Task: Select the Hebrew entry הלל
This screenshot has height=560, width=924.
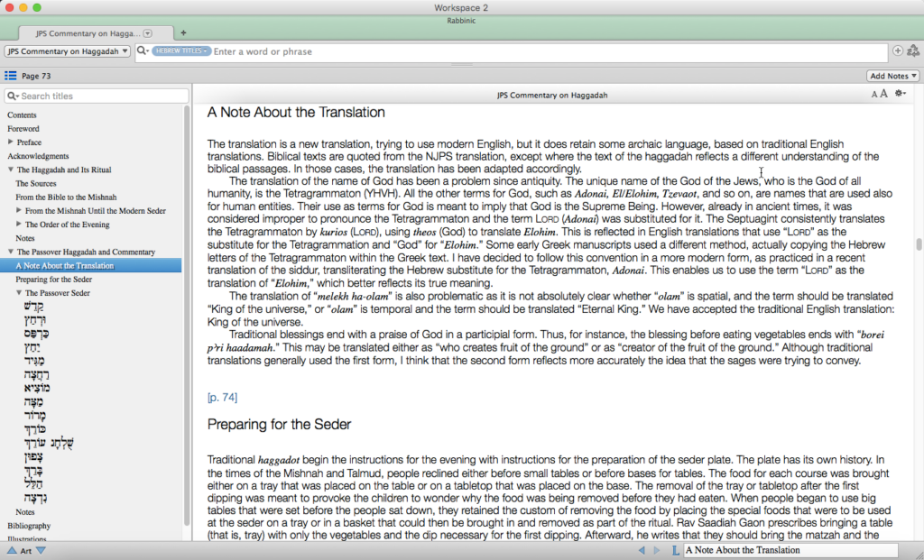Action: coord(33,484)
